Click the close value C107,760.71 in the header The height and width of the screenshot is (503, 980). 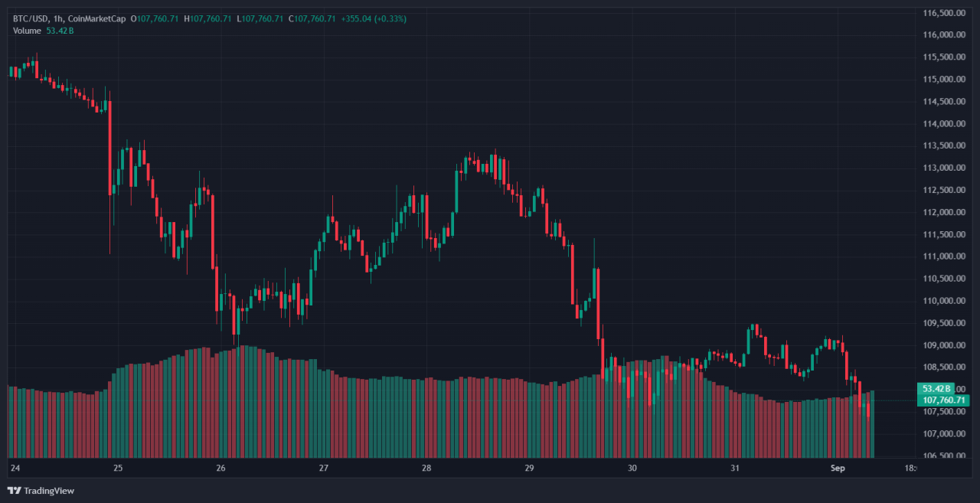pos(312,18)
